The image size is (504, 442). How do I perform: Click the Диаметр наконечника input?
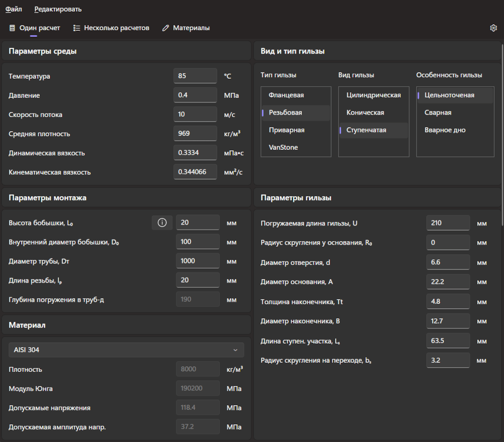tap(448, 321)
